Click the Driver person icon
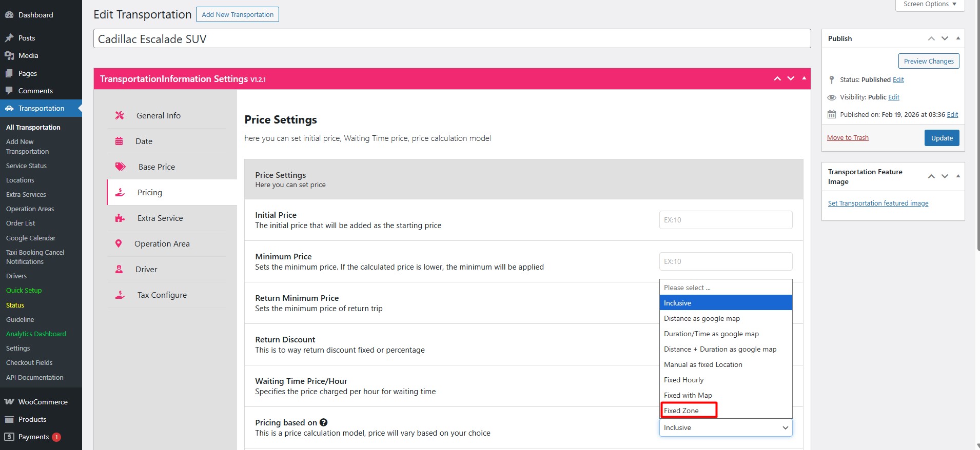Image resolution: width=980 pixels, height=450 pixels. [119, 269]
